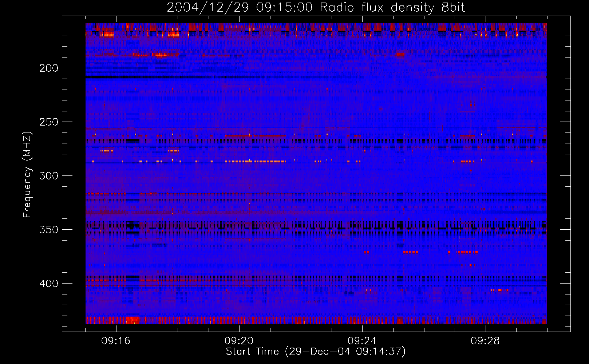Click the "Start Time (29-Dec-04 09:14:37)" axis label

click(x=316, y=352)
